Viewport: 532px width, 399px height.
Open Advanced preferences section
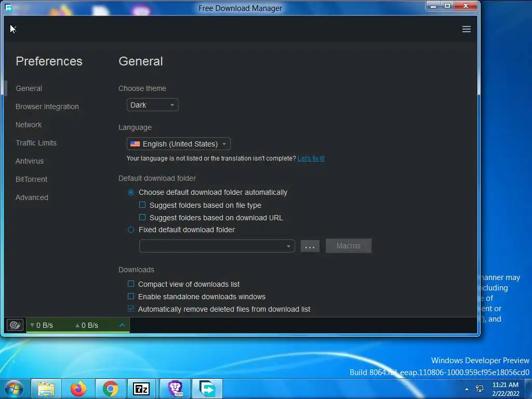(32, 197)
